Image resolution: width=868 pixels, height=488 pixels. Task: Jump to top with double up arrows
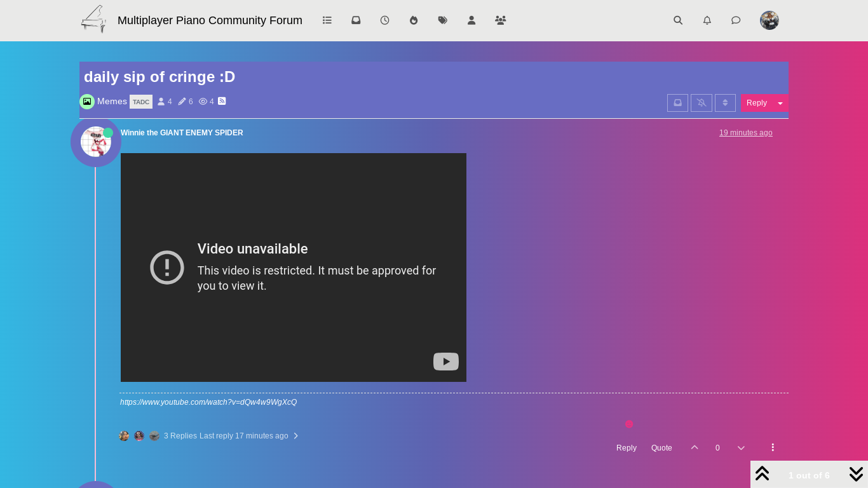763,474
